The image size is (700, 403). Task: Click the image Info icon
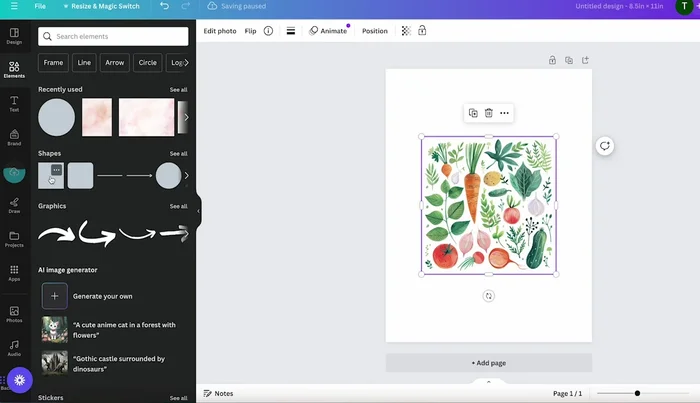point(268,31)
